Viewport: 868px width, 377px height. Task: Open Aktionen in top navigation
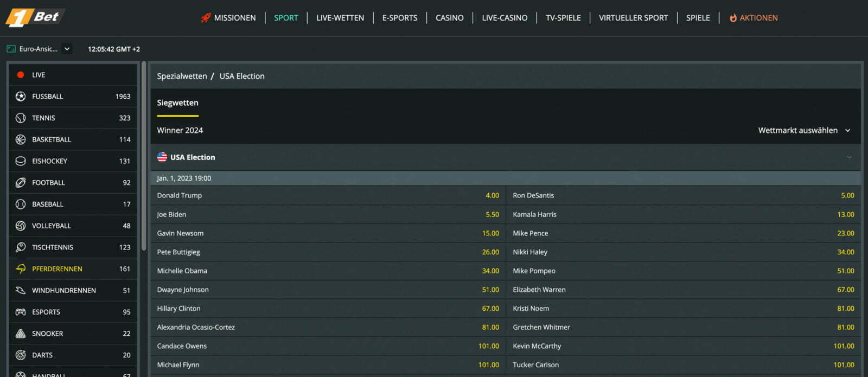[758, 18]
